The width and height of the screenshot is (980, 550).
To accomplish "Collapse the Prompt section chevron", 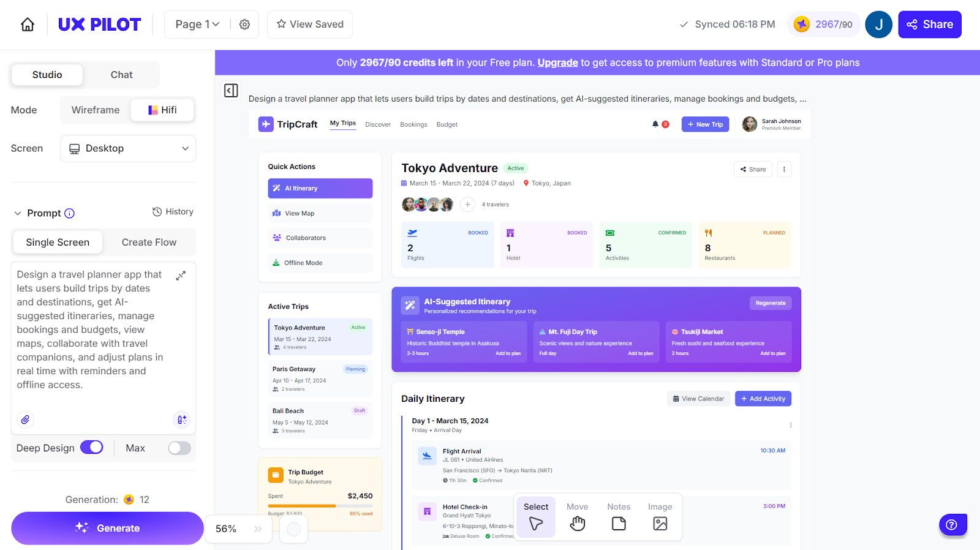I will click(x=18, y=213).
